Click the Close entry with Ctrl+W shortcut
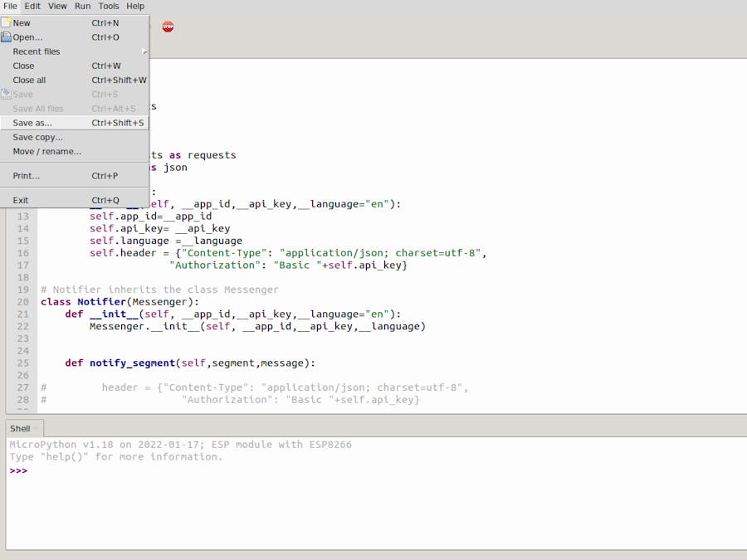 [x=23, y=66]
